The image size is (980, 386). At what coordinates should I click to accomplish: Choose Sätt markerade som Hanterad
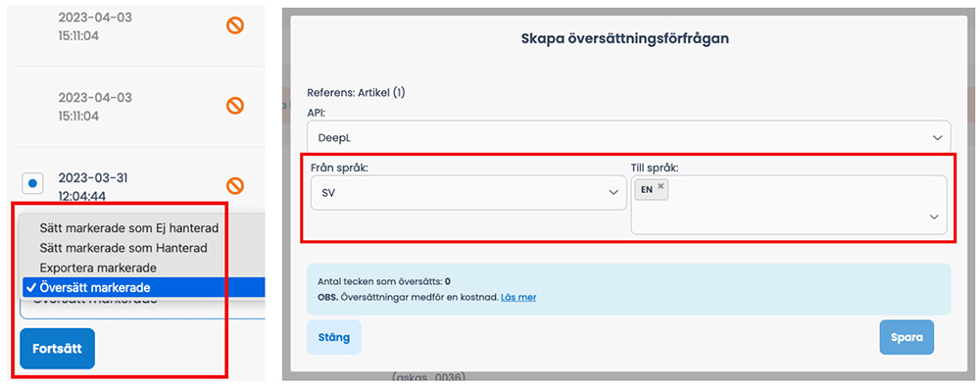(x=123, y=247)
